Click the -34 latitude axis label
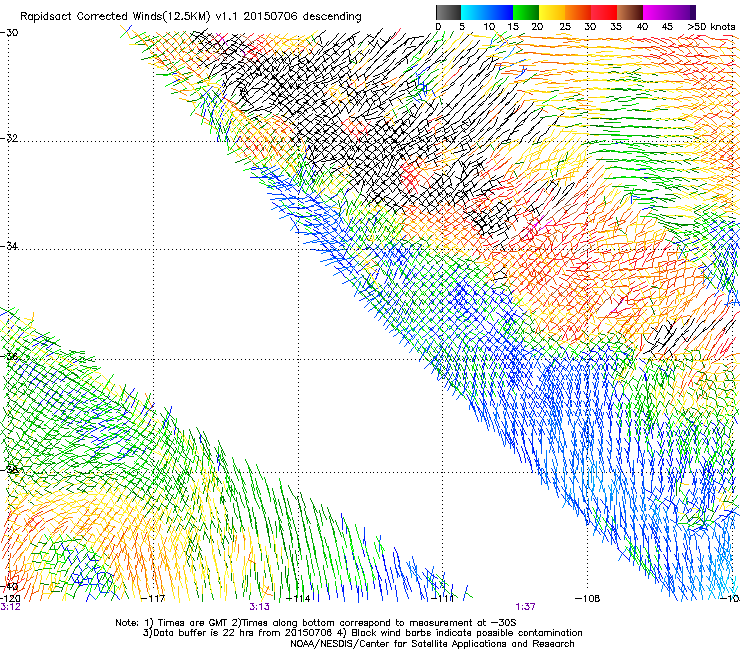 [9, 246]
